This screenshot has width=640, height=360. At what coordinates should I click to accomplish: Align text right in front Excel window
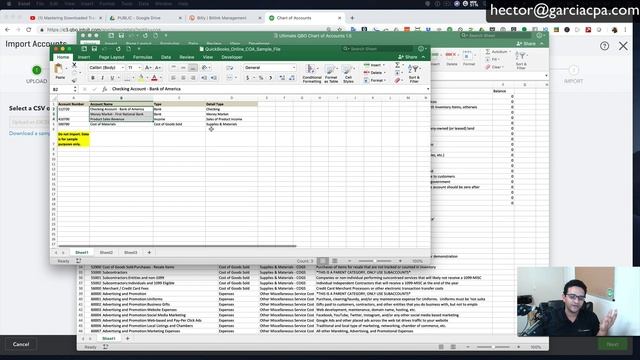pos(193,78)
